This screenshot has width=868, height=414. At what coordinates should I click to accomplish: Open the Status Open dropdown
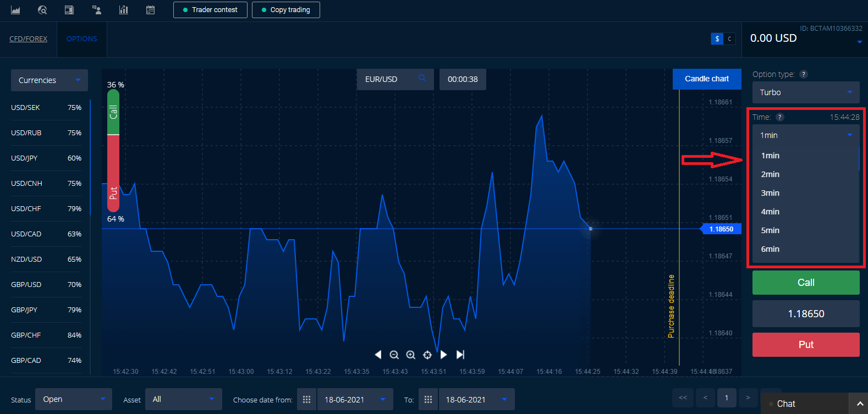tap(74, 400)
